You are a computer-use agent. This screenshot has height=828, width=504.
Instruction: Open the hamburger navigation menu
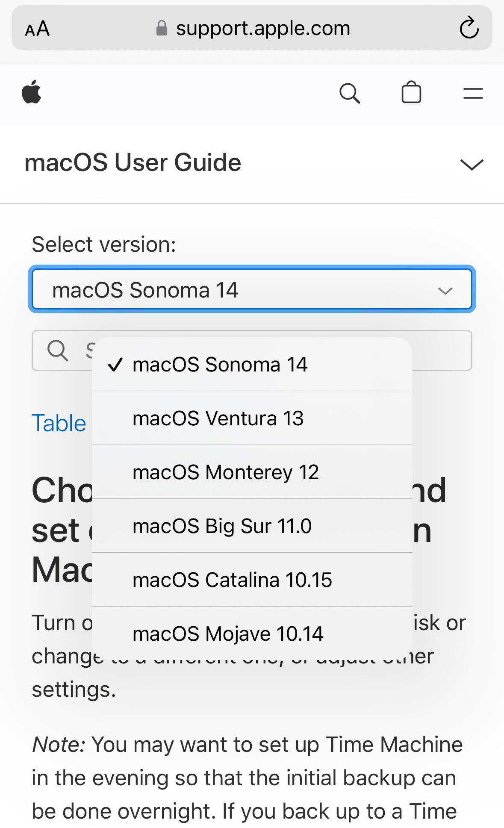[x=473, y=93]
